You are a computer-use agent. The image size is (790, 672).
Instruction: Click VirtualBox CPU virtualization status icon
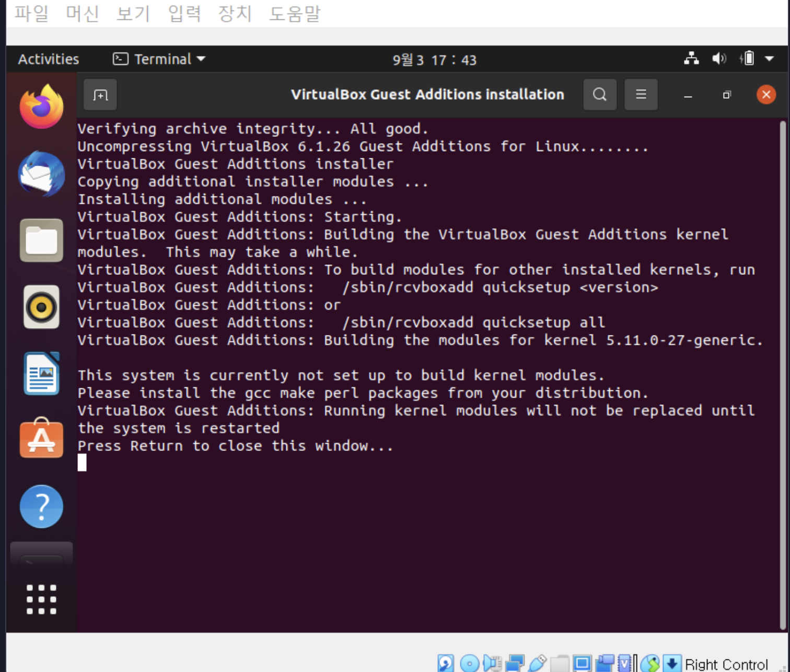click(x=625, y=664)
